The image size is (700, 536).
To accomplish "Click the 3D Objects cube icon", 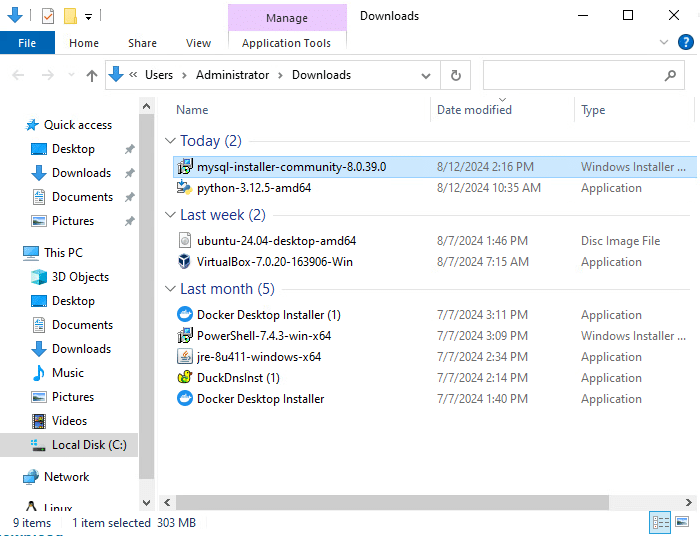I will point(39,277).
